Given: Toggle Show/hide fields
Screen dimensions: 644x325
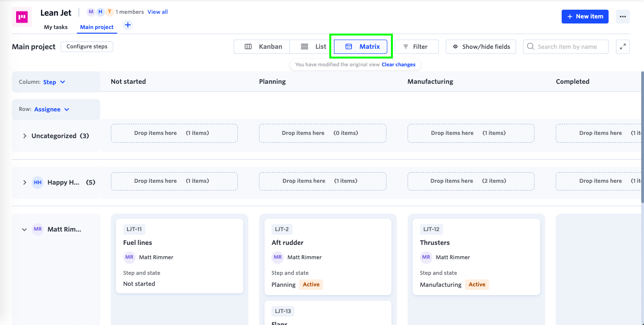Looking at the screenshot, I should pyautogui.click(x=481, y=46).
